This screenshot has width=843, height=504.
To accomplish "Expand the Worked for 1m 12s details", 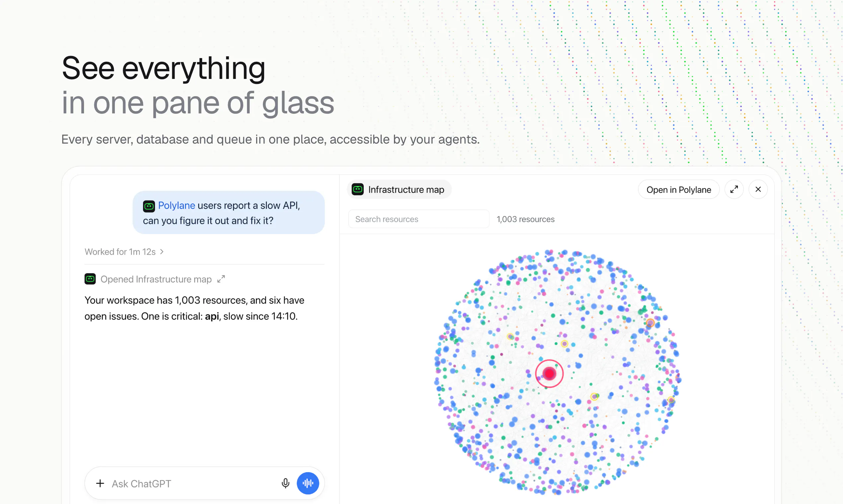I will coord(124,252).
